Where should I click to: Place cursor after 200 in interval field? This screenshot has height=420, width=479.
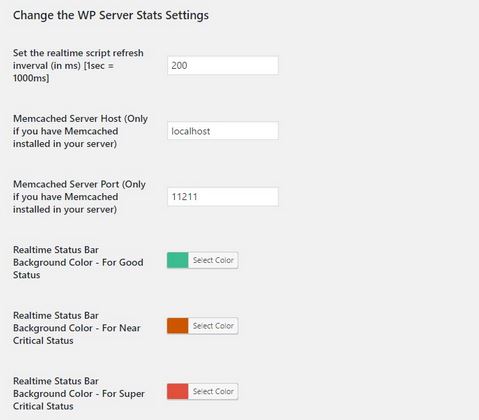(188, 65)
